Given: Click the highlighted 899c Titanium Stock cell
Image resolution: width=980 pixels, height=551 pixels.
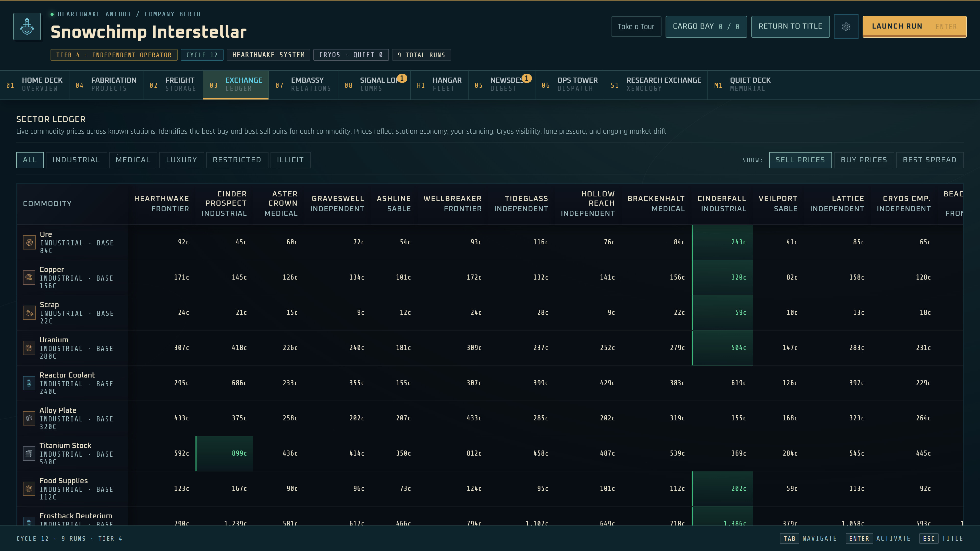Looking at the screenshot, I should coord(225,454).
